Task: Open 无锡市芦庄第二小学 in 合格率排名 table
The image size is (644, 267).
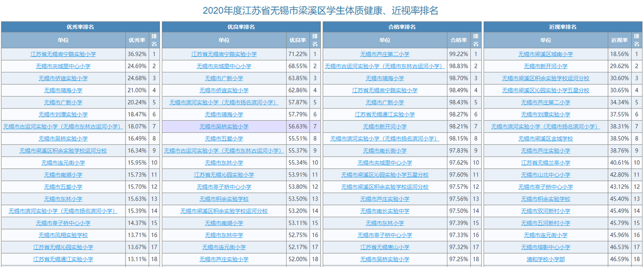Action: [385, 54]
